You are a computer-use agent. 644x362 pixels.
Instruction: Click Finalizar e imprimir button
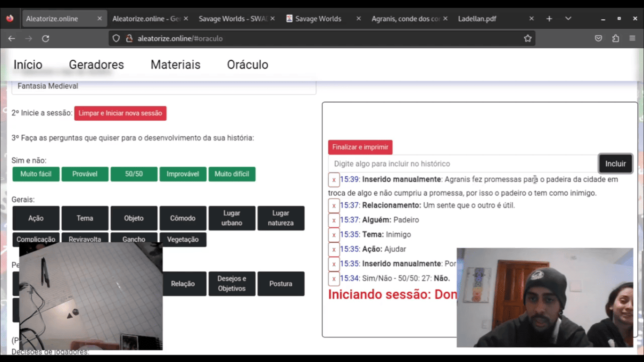click(x=360, y=147)
